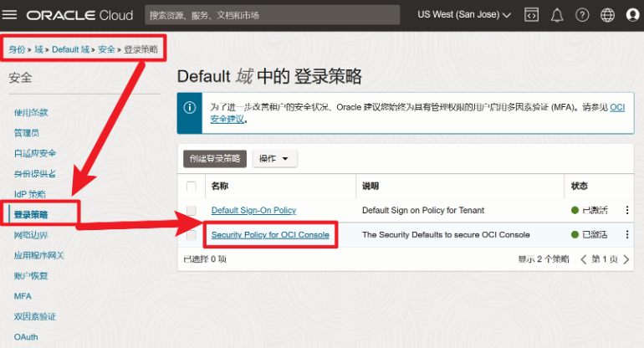Open the Cloud Shell developer tools icon

point(531,15)
